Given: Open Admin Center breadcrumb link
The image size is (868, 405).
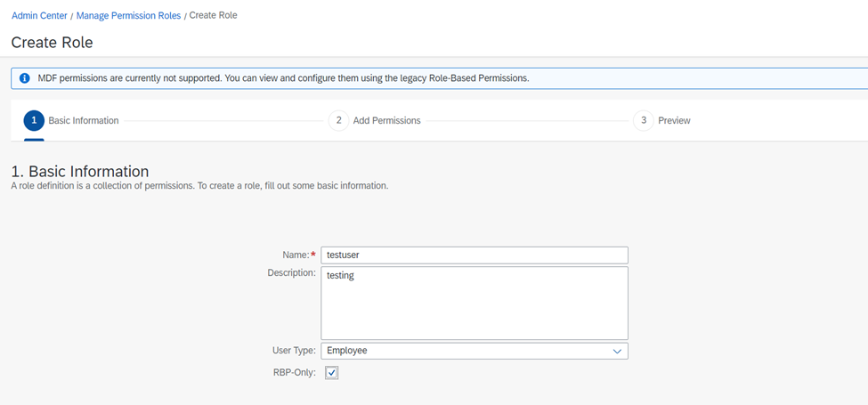Looking at the screenshot, I should (39, 16).
